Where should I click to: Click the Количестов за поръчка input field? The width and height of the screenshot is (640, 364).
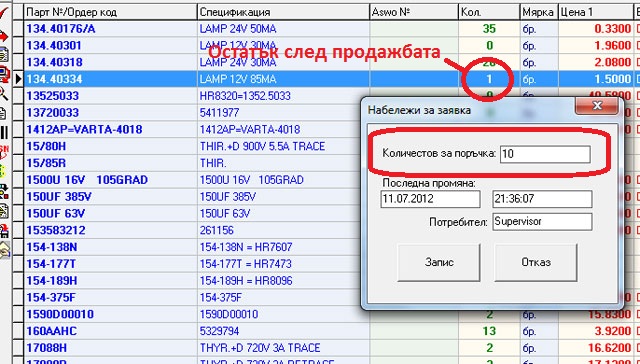[545, 154]
